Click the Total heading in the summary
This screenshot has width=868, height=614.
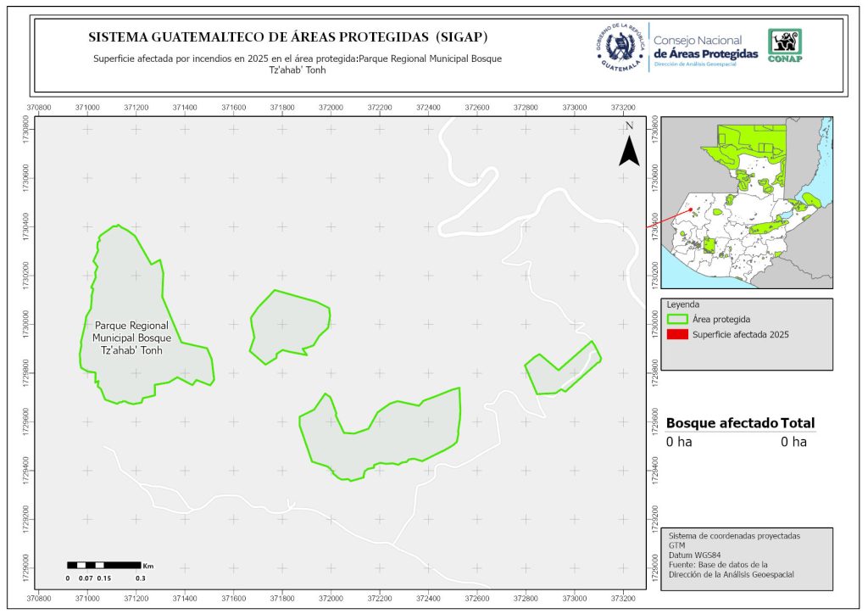coord(798,423)
